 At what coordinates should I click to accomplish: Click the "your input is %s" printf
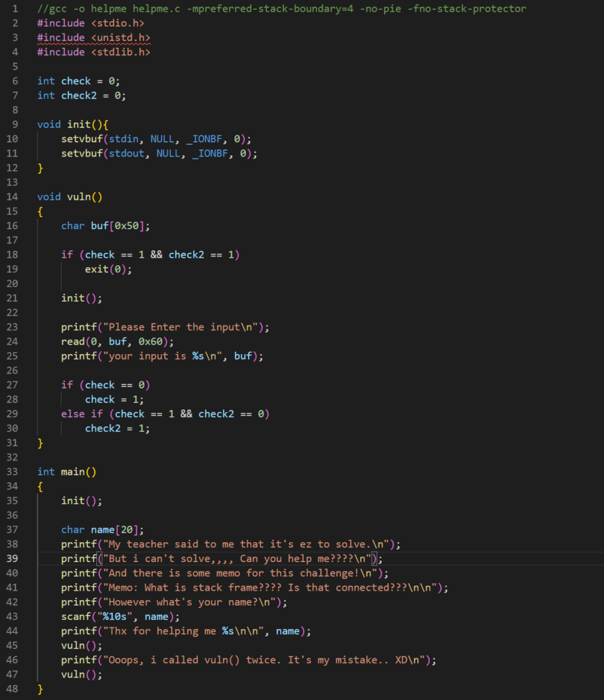pos(162,355)
